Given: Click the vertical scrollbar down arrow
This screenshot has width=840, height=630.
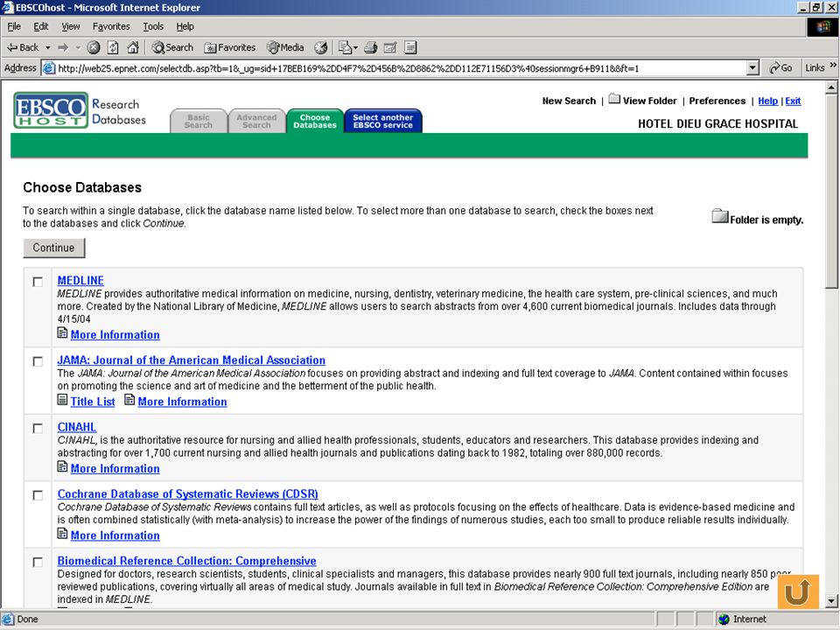Looking at the screenshot, I should (x=831, y=600).
